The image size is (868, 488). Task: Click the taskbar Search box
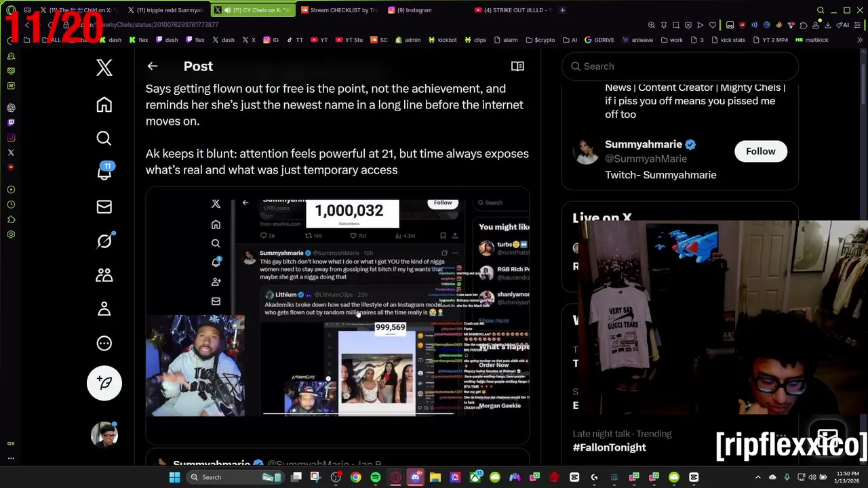(234, 477)
